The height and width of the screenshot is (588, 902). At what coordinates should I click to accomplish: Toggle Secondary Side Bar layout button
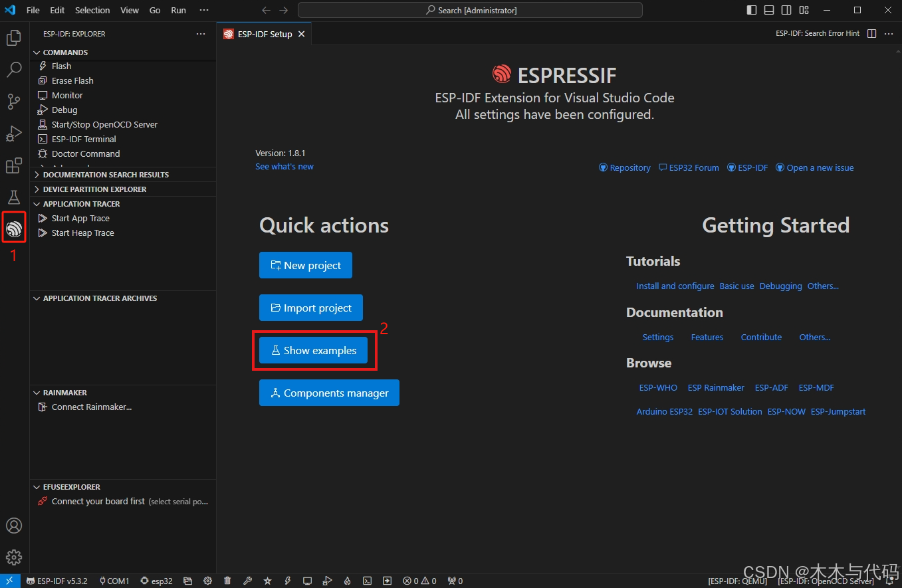(x=786, y=10)
